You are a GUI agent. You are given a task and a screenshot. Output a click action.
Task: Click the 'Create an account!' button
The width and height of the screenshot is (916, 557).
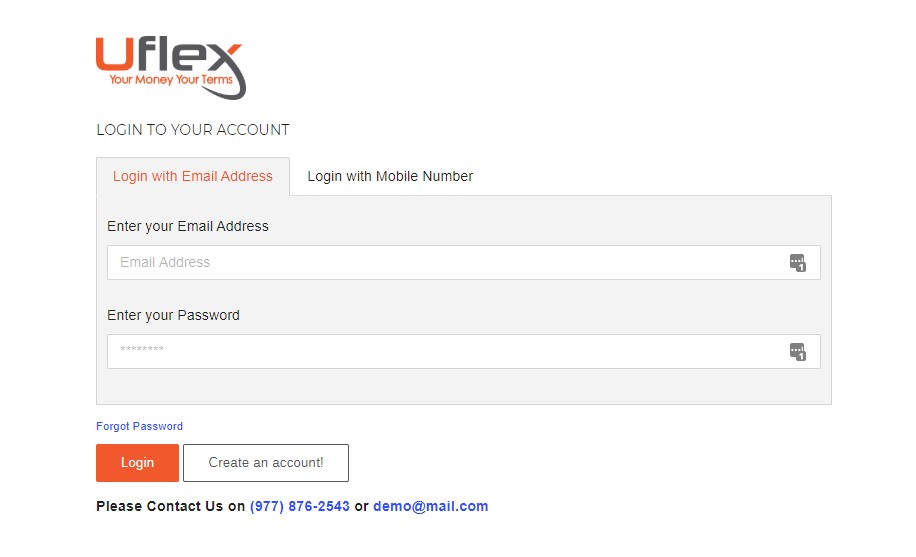(x=266, y=463)
